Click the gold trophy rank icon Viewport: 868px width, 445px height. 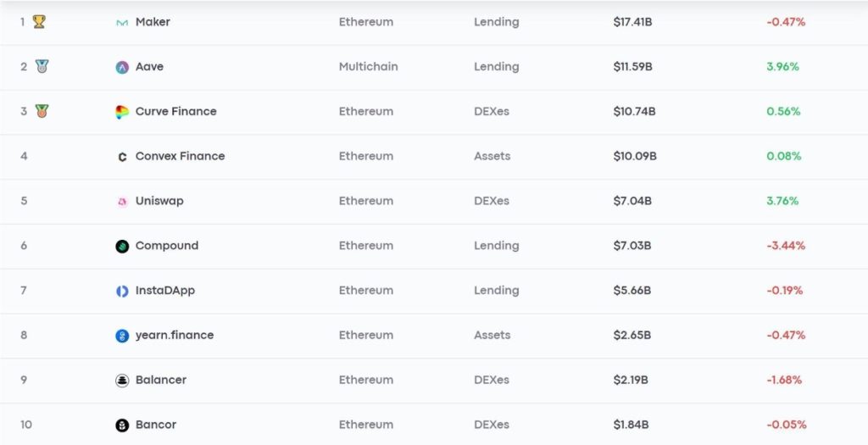click(x=39, y=21)
